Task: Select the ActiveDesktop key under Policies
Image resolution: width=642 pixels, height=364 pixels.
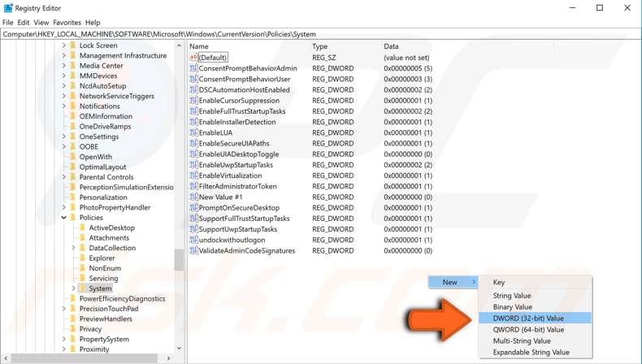Action: pyautogui.click(x=112, y=227)
